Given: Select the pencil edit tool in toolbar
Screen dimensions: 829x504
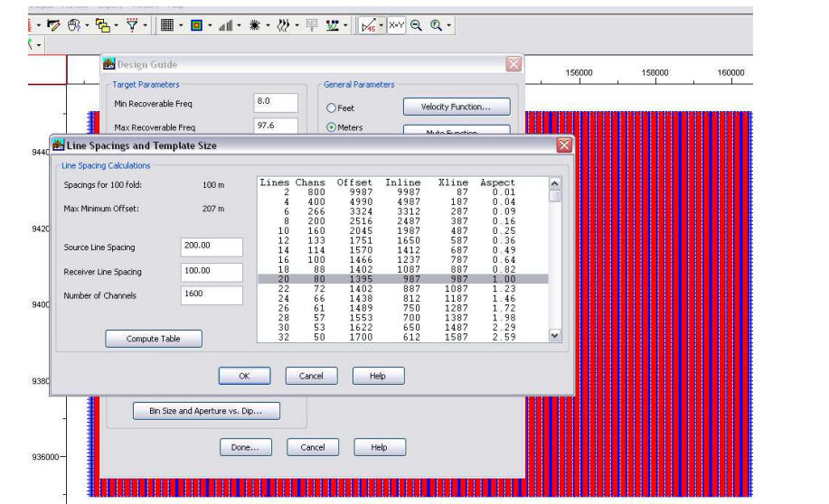Looking at the screenshot, I should (x=53, y=24).
